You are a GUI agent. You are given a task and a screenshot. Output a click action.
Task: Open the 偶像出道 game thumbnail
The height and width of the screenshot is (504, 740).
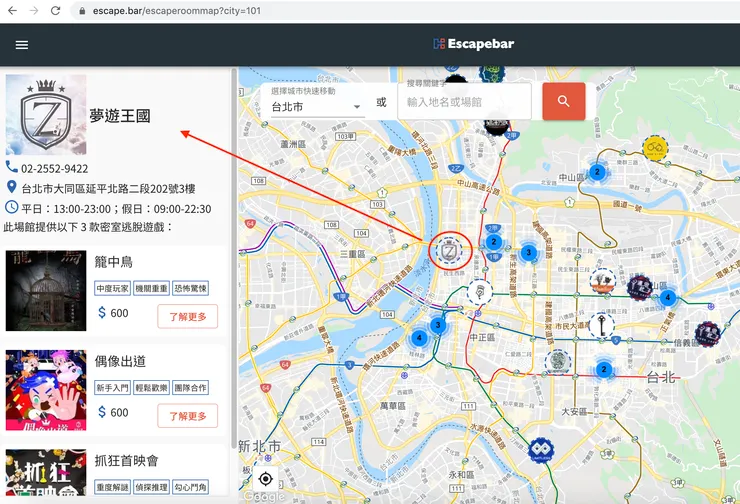click(46, 390)
